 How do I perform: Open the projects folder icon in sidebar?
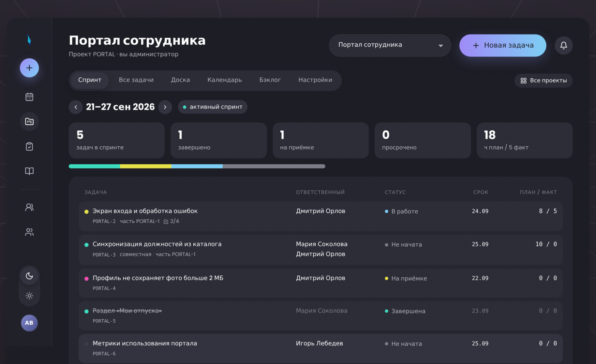[29, 121]
